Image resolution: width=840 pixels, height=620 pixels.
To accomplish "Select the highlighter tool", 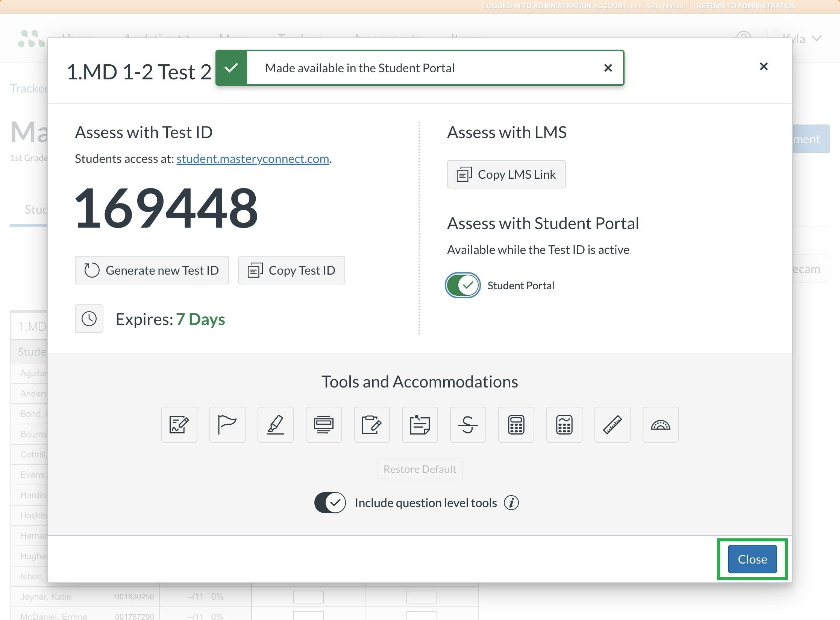I will coord(275,425).
